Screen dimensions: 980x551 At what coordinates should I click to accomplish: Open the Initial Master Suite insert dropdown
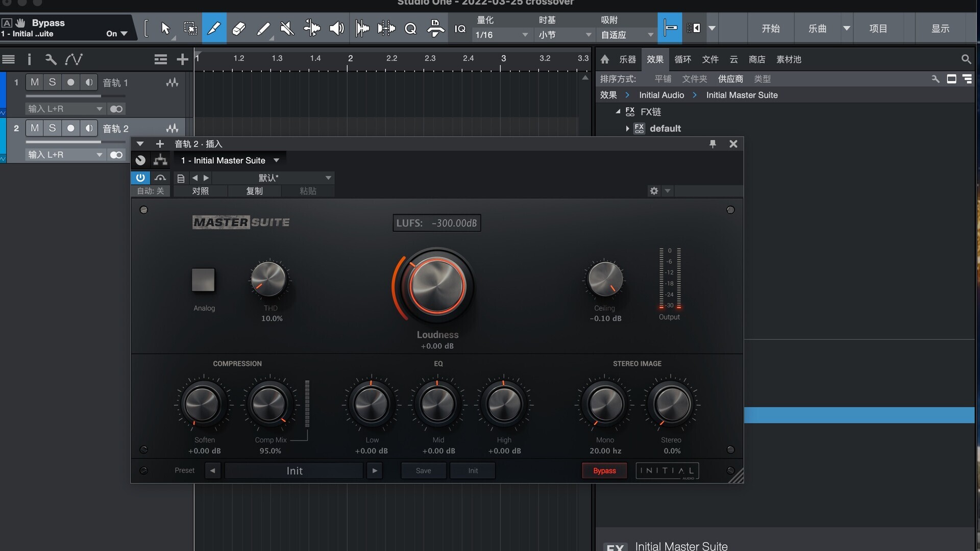pyautogui.click(x=230, y=160)
